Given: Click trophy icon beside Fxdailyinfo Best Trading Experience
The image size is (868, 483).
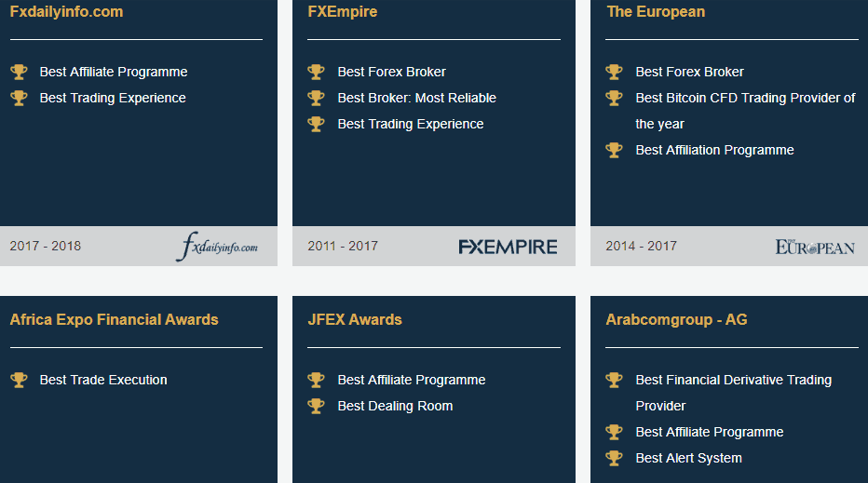Looking at the screenshot, I should tap(19, 98).
